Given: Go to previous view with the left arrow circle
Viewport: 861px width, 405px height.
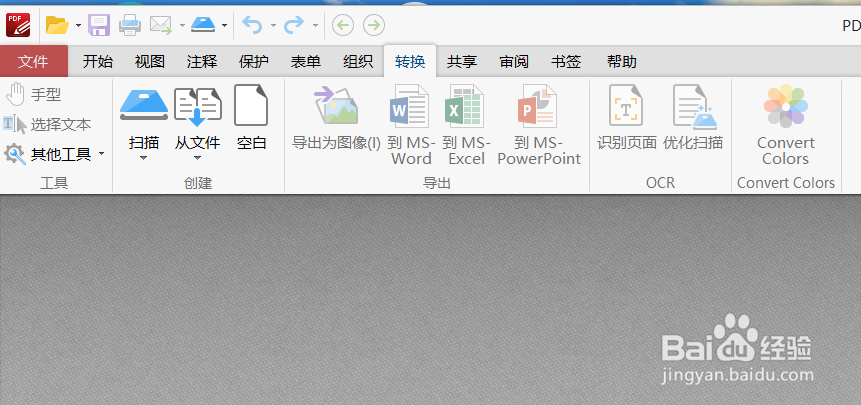Looking at the screenshot, I should coord(343,25).
